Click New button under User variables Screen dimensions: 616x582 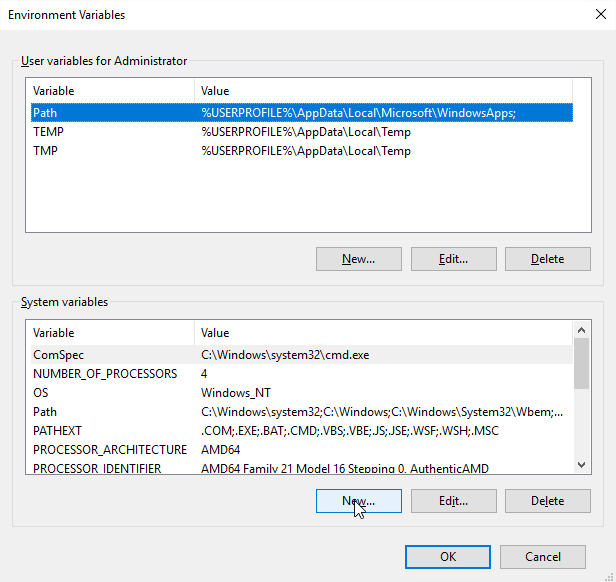[358, 259]
